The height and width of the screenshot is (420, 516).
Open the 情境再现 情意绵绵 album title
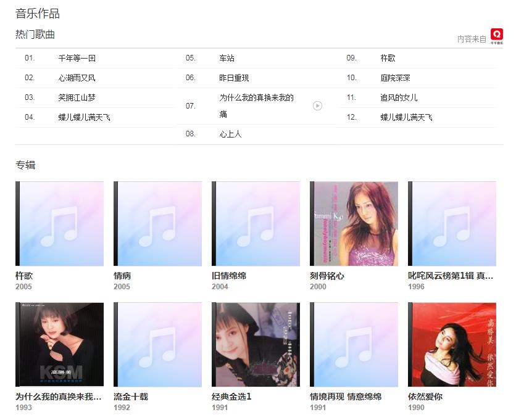tap(346, 397)
